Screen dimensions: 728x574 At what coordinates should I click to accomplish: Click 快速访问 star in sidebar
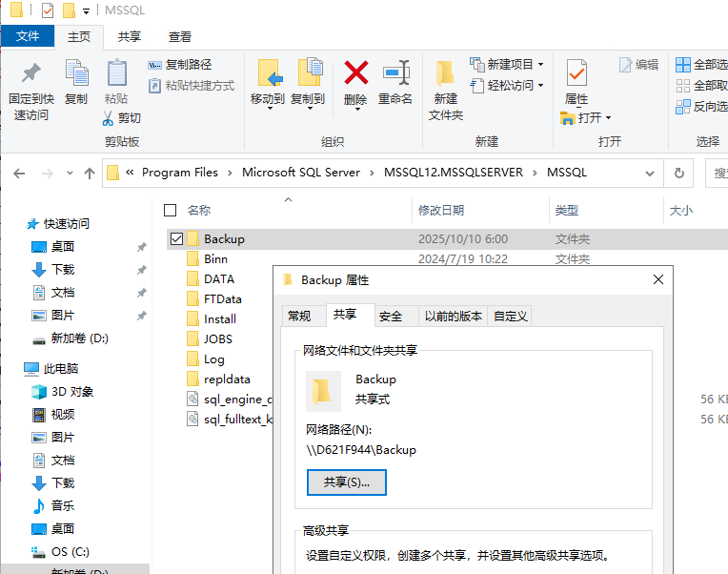click(x=32, y=224)
